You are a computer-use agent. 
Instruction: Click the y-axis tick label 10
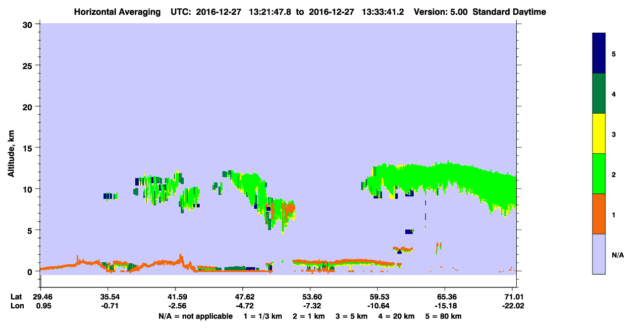(x=29, y=189)
